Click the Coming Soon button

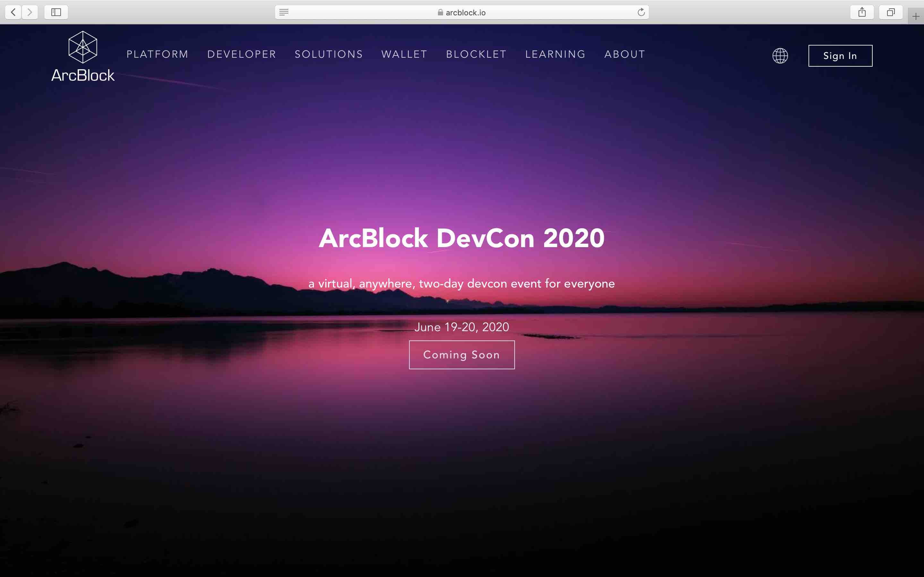tap(462, 355)
